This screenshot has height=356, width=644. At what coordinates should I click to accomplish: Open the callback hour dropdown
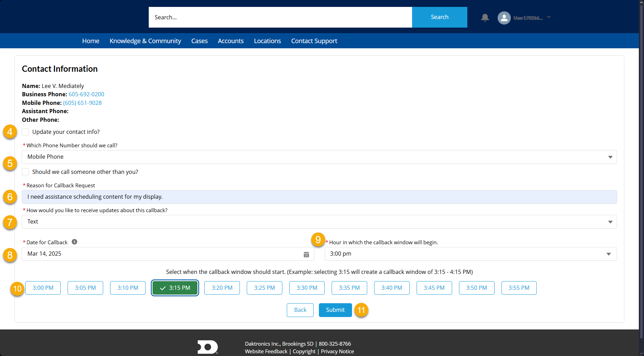coord(470,254)
